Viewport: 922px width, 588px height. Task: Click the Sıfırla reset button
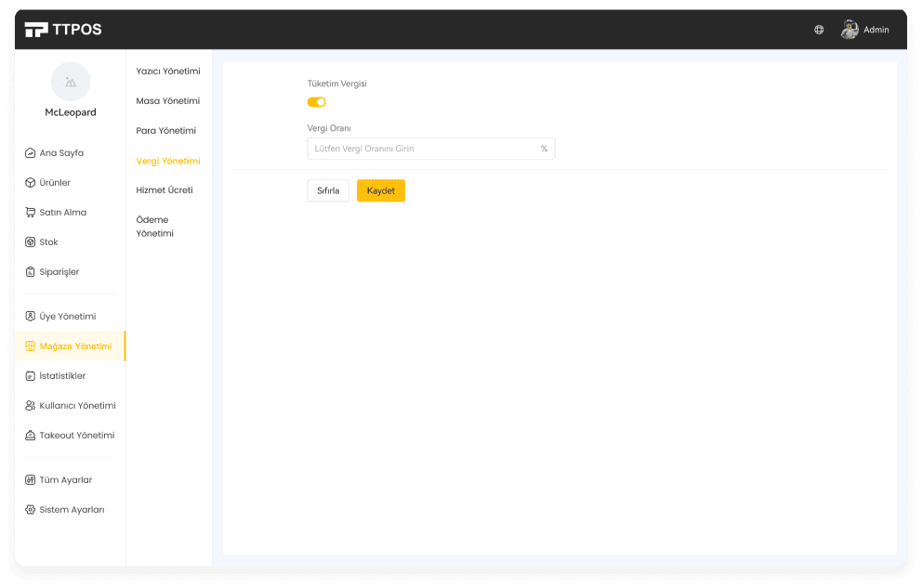pos(328,191)
